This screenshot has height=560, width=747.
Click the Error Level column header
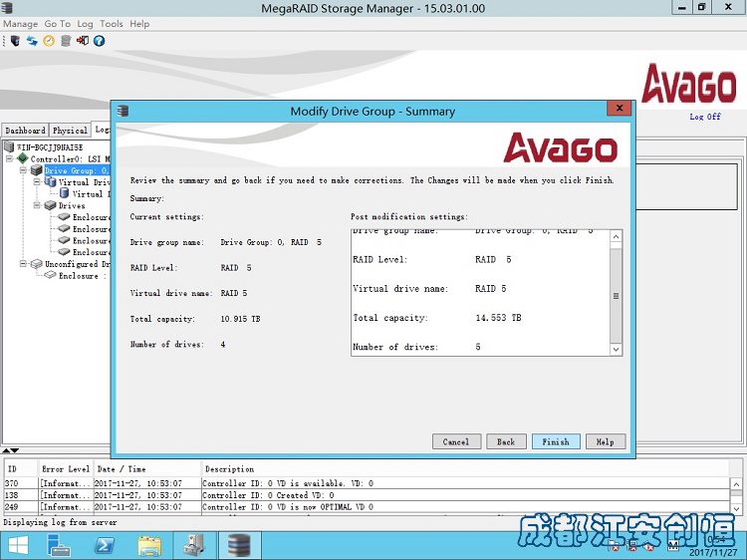(66, 469)
